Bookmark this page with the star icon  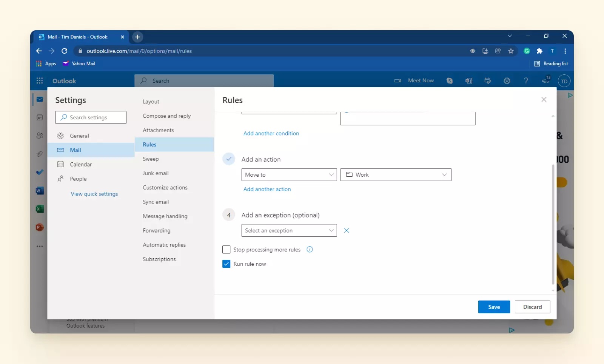pos(511,51)
